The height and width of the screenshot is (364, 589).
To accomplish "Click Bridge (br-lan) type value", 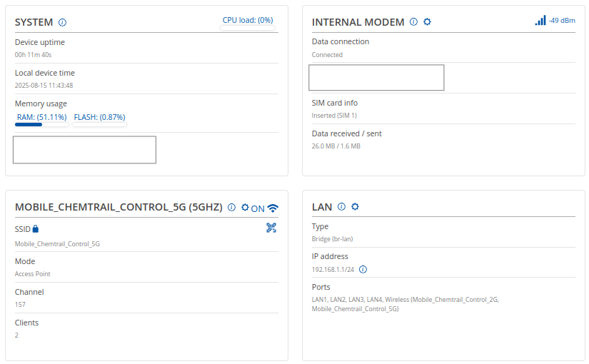I will pos(333,239).
